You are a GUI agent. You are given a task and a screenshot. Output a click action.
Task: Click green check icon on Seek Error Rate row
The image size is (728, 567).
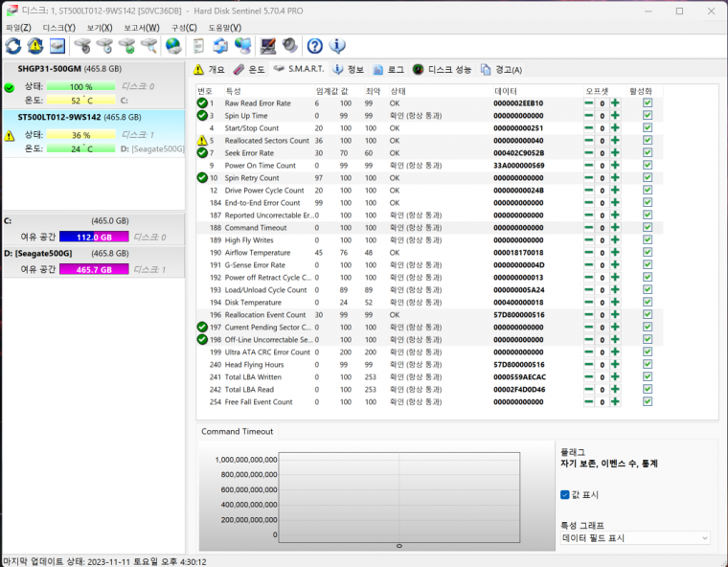click(x=202, y=152)
